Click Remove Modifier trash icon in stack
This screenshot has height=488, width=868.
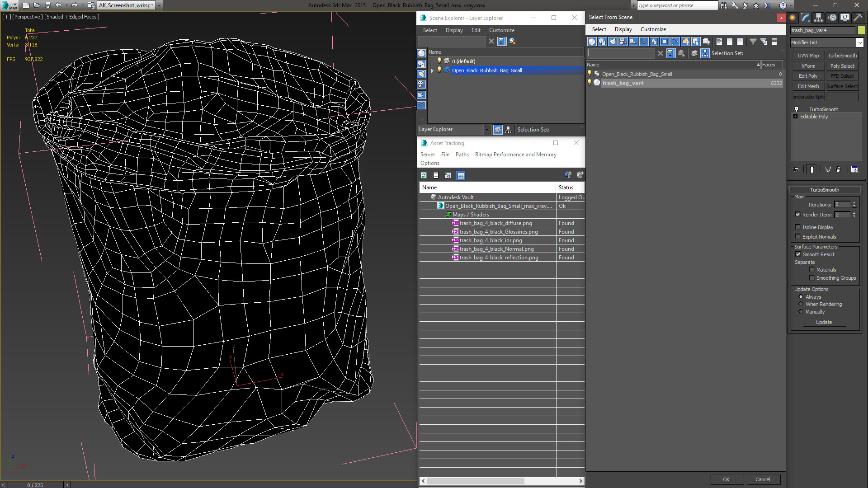(x=839, y=169)
